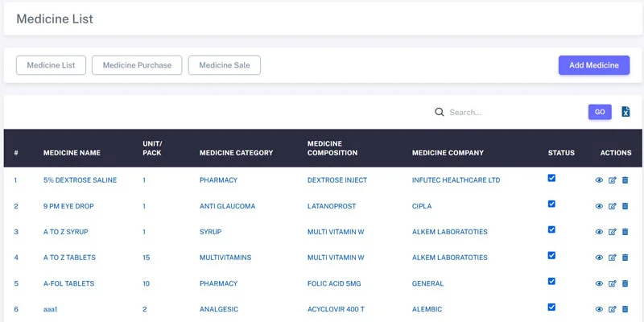
Task: Toggle status checkbox for A TO Z TABLETS
Action: click(551, 255)
